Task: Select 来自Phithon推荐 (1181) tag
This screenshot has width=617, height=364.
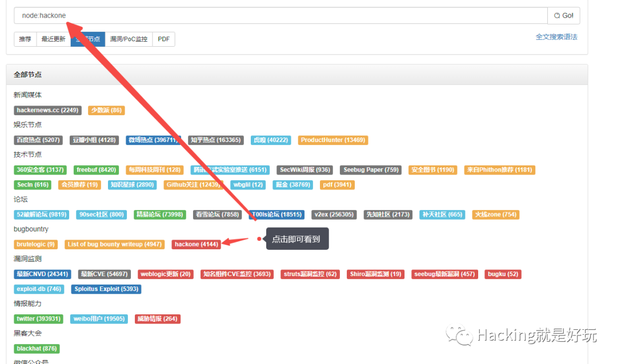Action: 500,170
